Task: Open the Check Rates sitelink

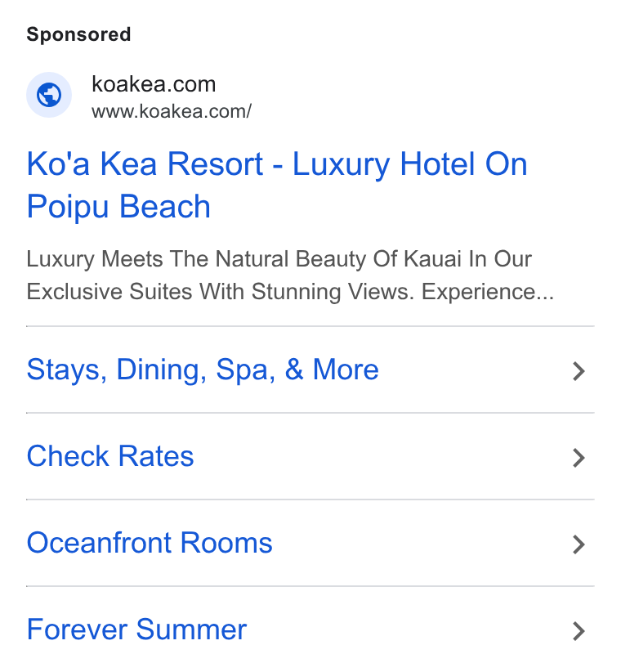Action: click(x=310, y=456)
